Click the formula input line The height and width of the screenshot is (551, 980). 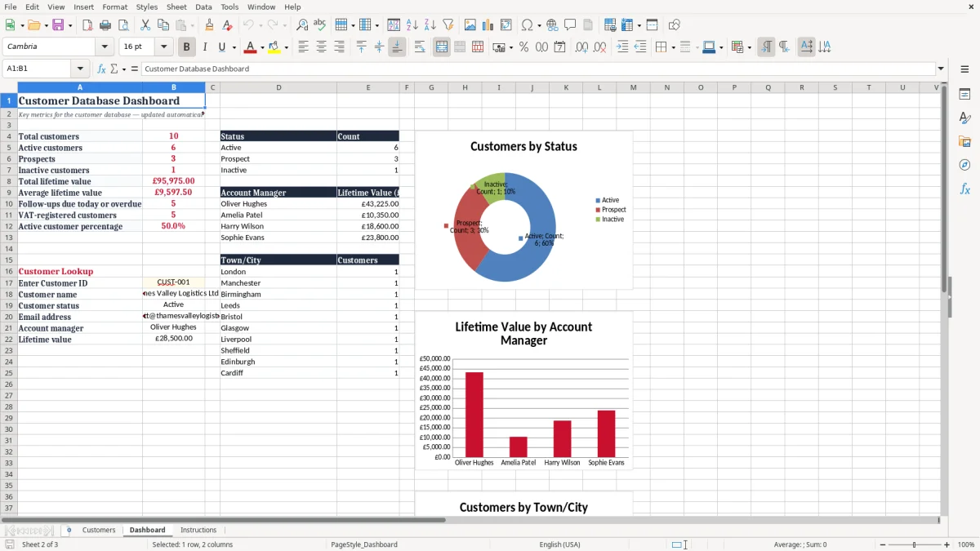pos(537,69)
